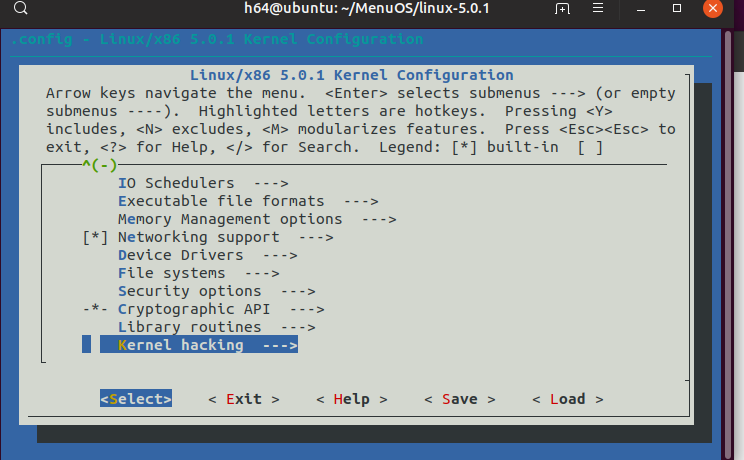Click the ---> arrow after File systems
This screenshot has width=744, height=460.
(x=262, y=274)
